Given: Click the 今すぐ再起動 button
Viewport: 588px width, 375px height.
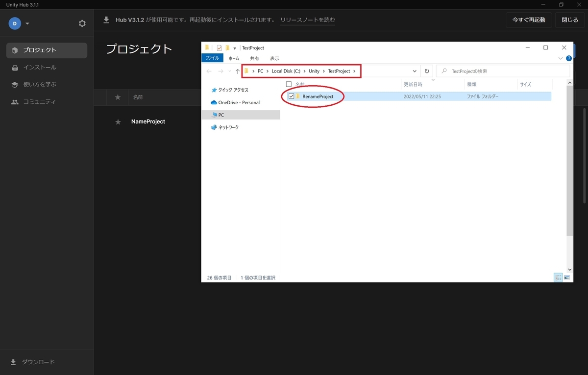Looking at the screenshot, I should 529,20.
